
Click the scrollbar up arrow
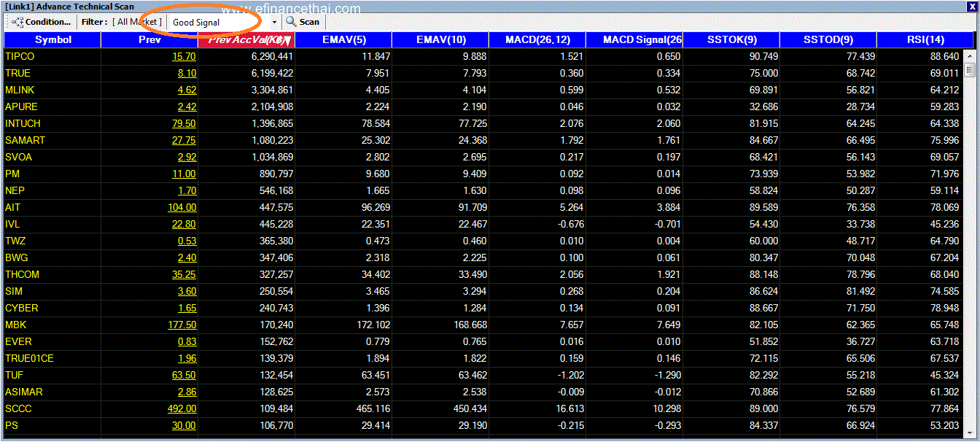pyautogui.click(x=969, y=55)
